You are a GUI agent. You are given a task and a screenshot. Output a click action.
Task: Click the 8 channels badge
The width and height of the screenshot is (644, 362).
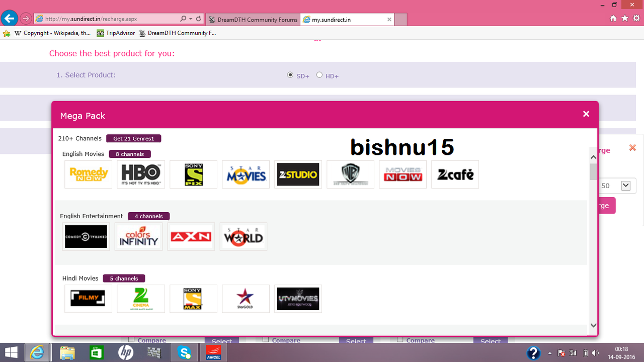[130, 154]
